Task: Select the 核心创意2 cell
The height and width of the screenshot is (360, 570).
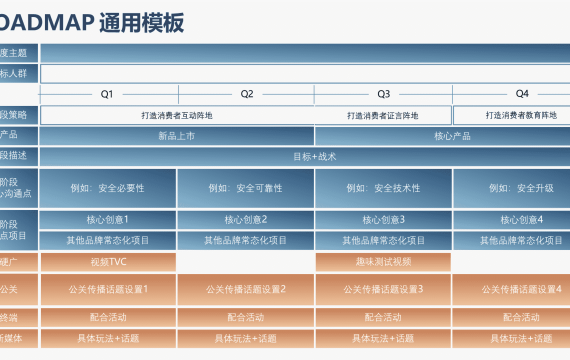Action: [x=246, y=220]
